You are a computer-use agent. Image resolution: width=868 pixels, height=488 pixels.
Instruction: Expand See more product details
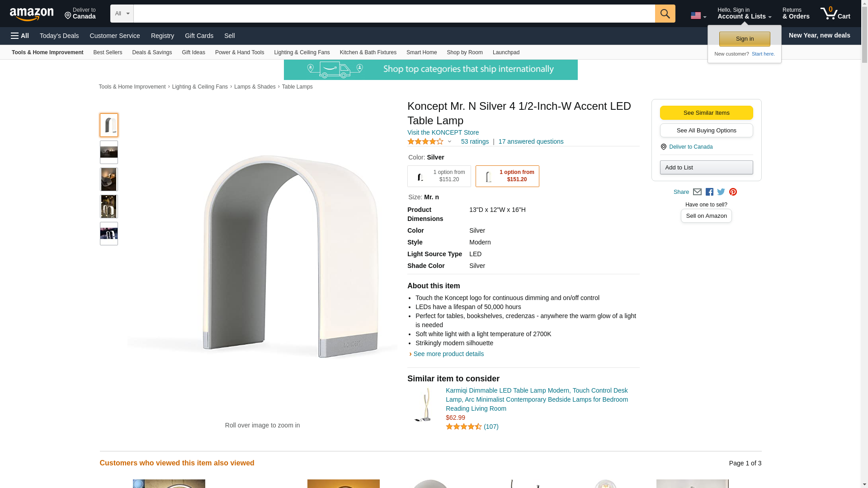pyautogui.click(x=448, y=354)
